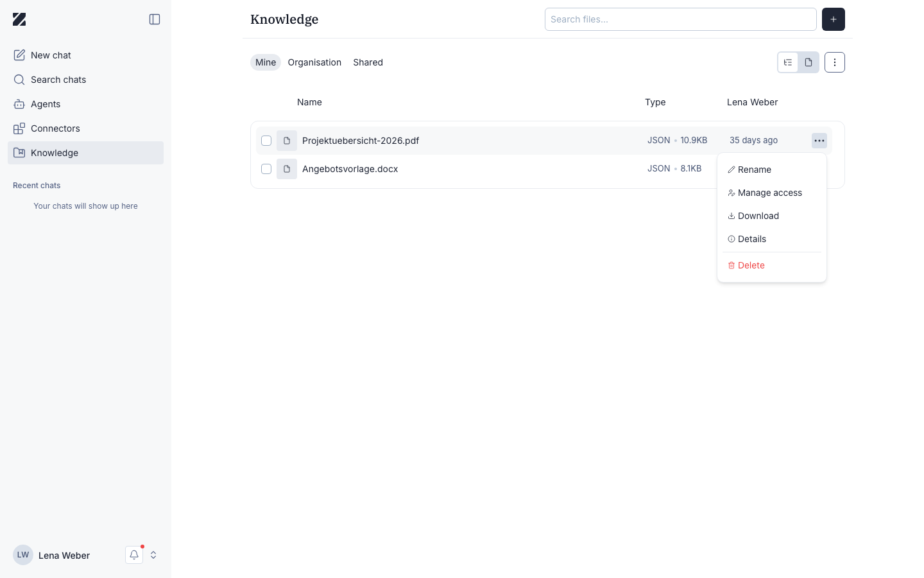924x578 pixels.
Task: Click the Lena Weber account name
Action: point(64,556)
